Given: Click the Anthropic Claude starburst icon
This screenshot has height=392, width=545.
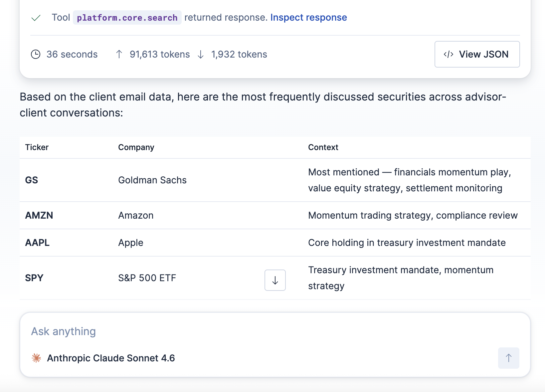Looking at the screenshot, I should (36, 358).
